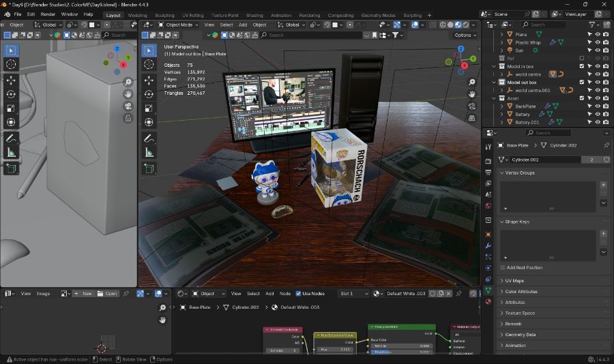Click the outliner search field

[543, 25]
